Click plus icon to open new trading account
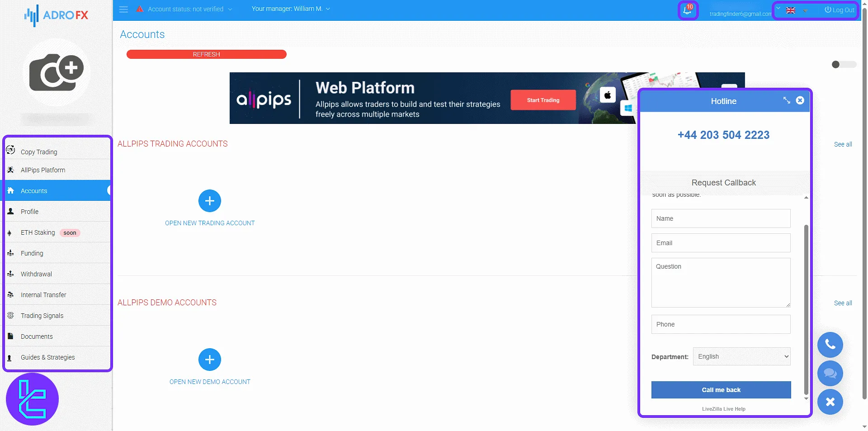 [x=210, y=201]
